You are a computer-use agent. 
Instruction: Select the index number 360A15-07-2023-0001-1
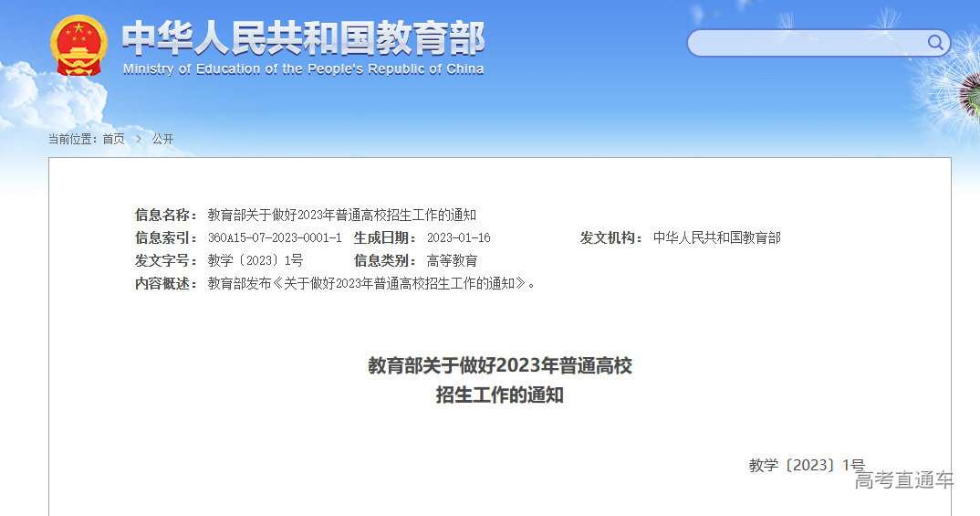coord(275,237)
